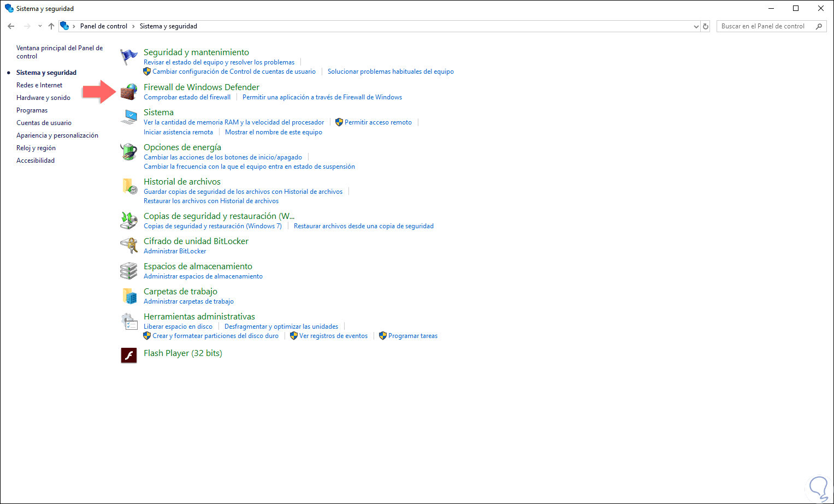Open Ver la cantidad de memoria RAM link

click(x=234, y=122)
